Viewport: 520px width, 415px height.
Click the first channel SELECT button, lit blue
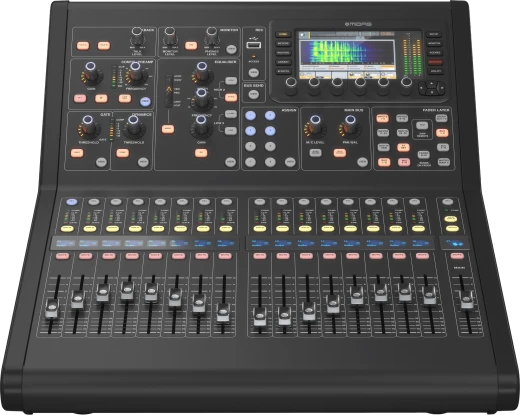coord(72,202)
